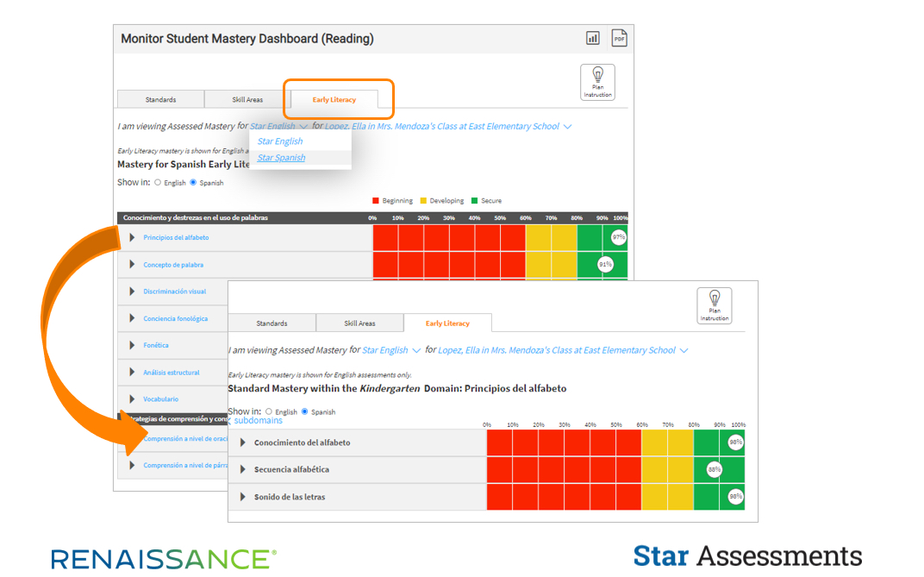Expand the Vocabulario row
The width and height of the screenshot is (924, 577).
132,399
